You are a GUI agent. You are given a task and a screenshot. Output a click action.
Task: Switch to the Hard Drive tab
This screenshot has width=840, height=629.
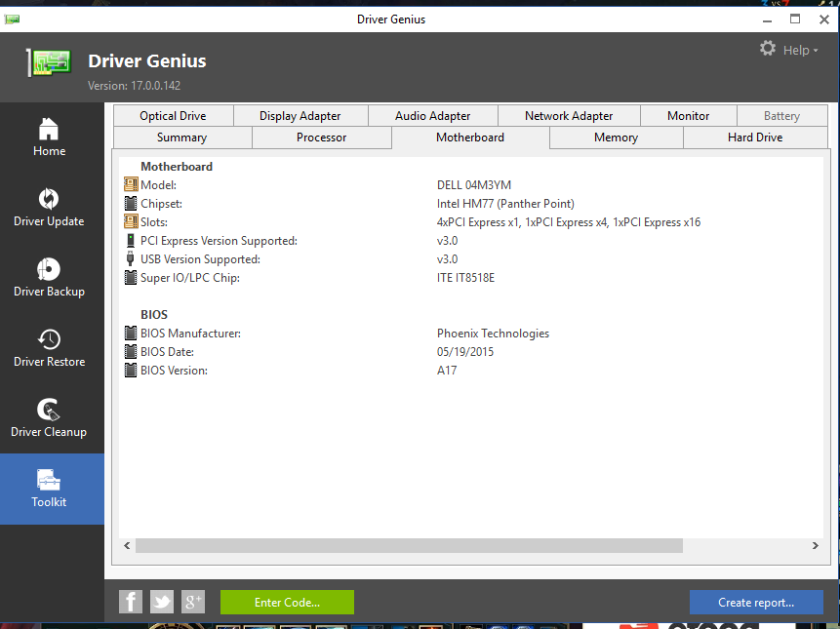click(x=755, y=138)
